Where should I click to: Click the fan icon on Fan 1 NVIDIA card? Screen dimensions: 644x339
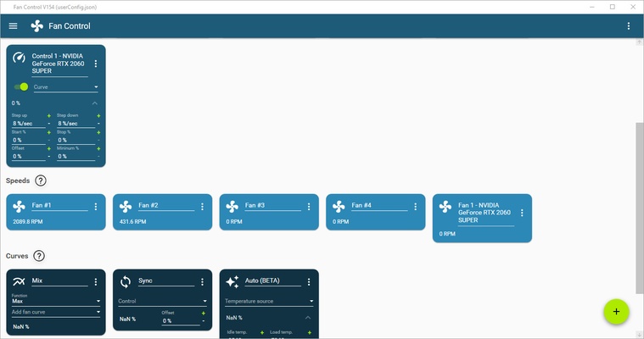pyautogui.click(x=445, y=207)
